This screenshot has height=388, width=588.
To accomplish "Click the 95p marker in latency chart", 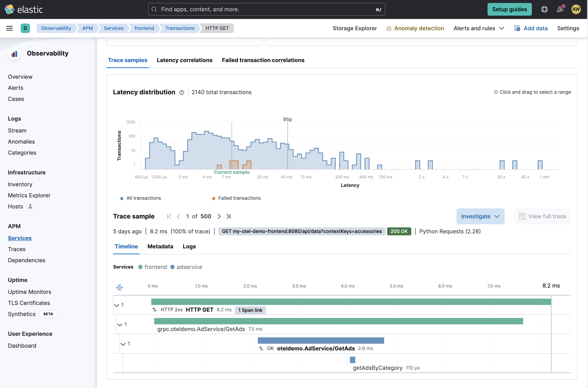I will 287,119.
